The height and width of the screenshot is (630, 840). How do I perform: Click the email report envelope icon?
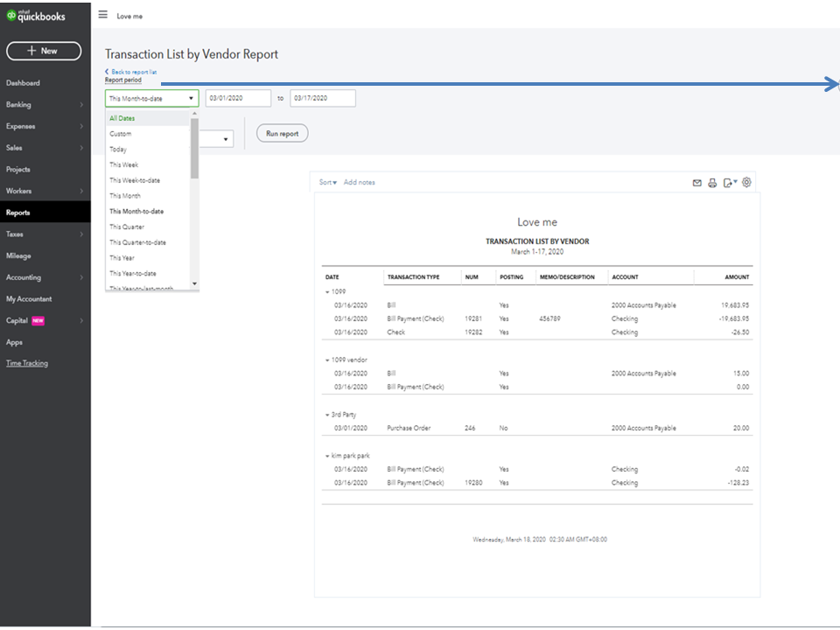click(x=697, y=183)
